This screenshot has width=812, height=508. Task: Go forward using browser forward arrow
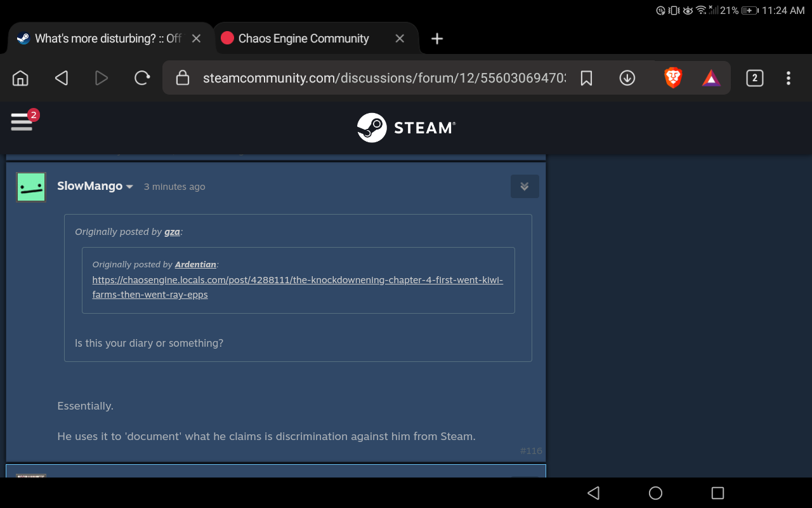[x=101, y=78]
